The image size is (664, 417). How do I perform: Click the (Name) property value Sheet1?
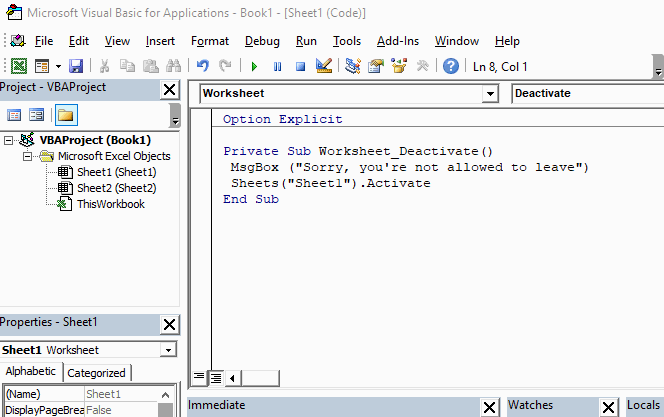click(x=121, y=394)
